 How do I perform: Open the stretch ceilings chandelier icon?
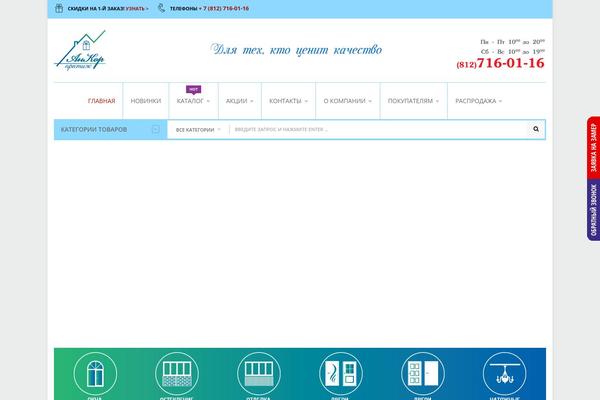coord(505,374)
